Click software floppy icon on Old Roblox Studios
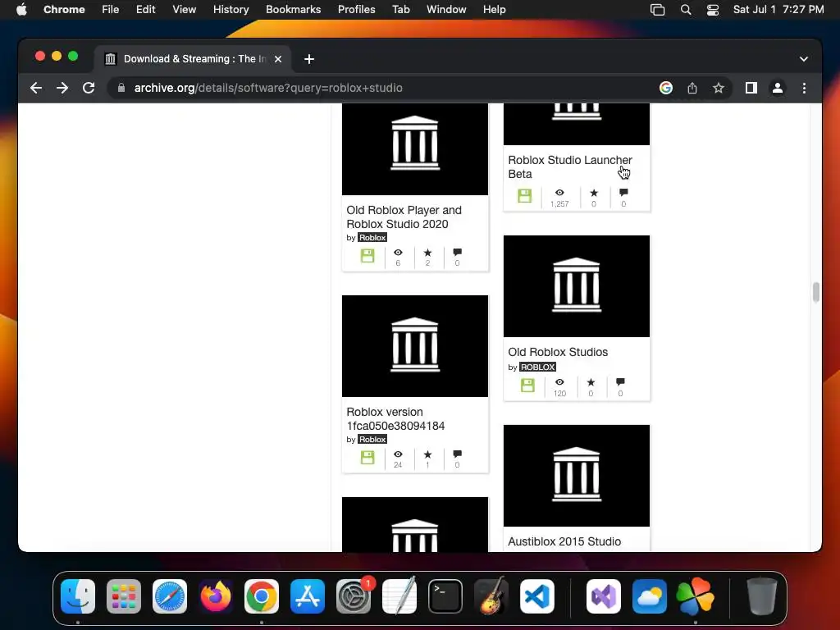Image resolution: width=840 pixels, height=630 pixels. pyautogui.click(x=527, y=386)
